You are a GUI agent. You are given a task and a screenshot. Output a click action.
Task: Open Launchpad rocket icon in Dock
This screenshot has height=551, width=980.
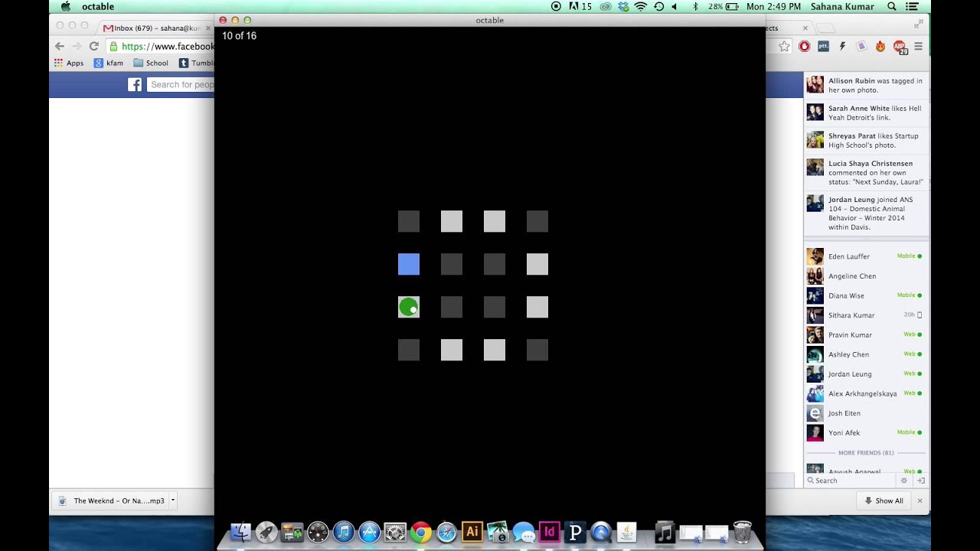click(x=266, y=531)
